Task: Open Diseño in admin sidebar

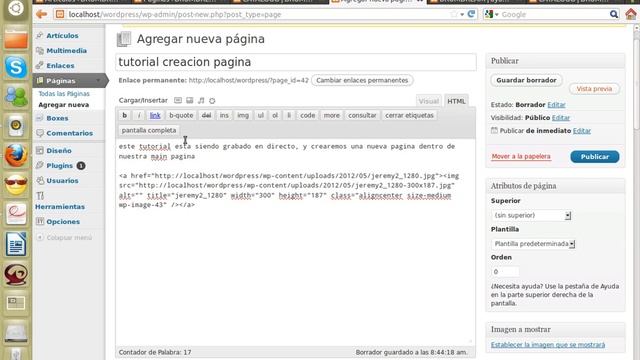Action: [x=59, y=151]
